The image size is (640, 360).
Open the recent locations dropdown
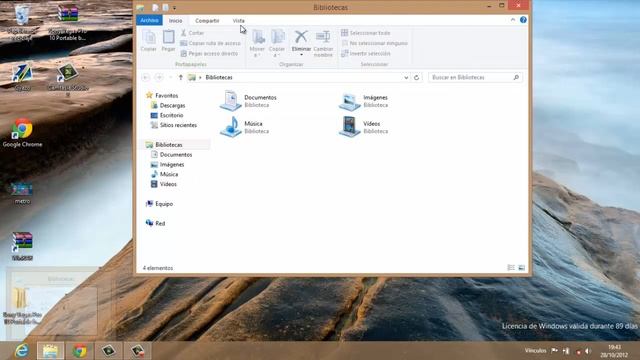click(x=170, y=77)
